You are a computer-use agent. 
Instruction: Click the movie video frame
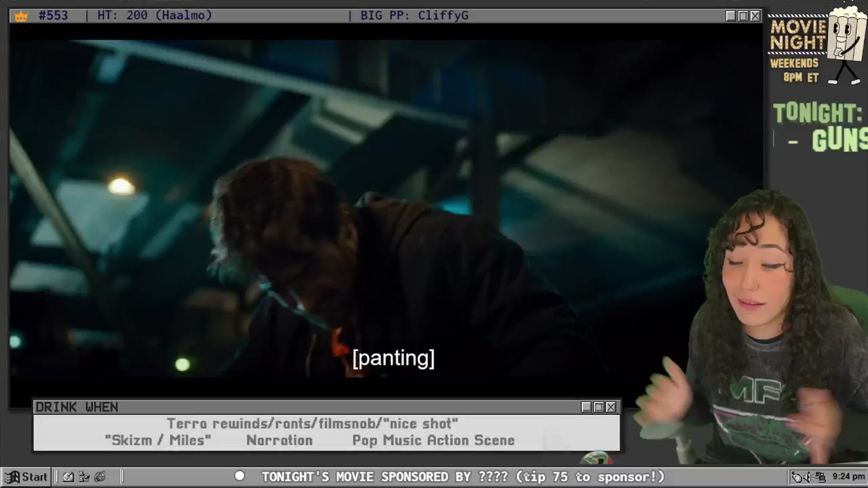tap(387, 208)
